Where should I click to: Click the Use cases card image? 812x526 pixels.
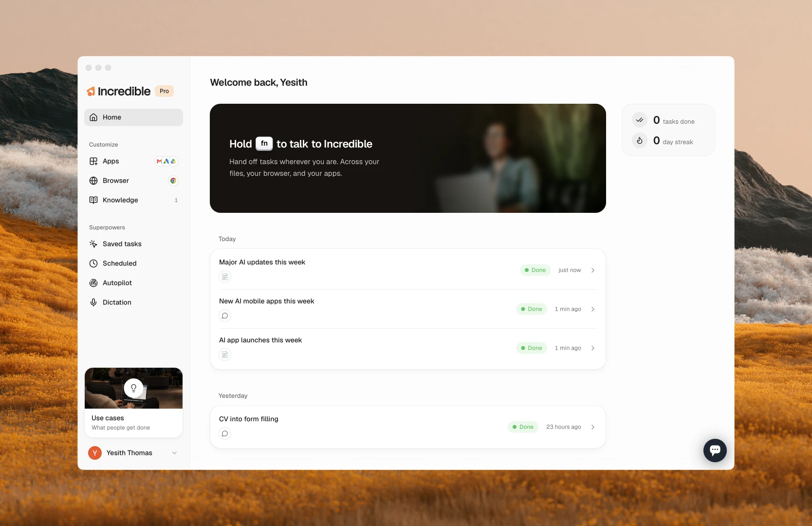point(133,388)
